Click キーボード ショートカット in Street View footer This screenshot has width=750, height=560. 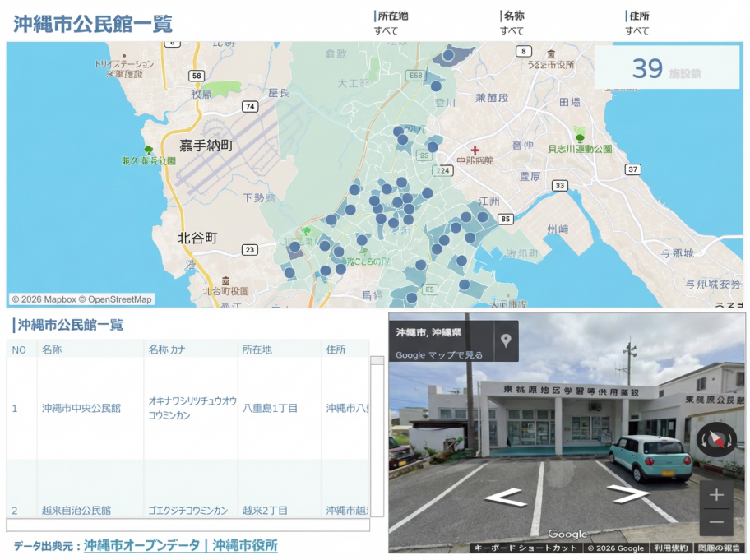tap(525, 548)
